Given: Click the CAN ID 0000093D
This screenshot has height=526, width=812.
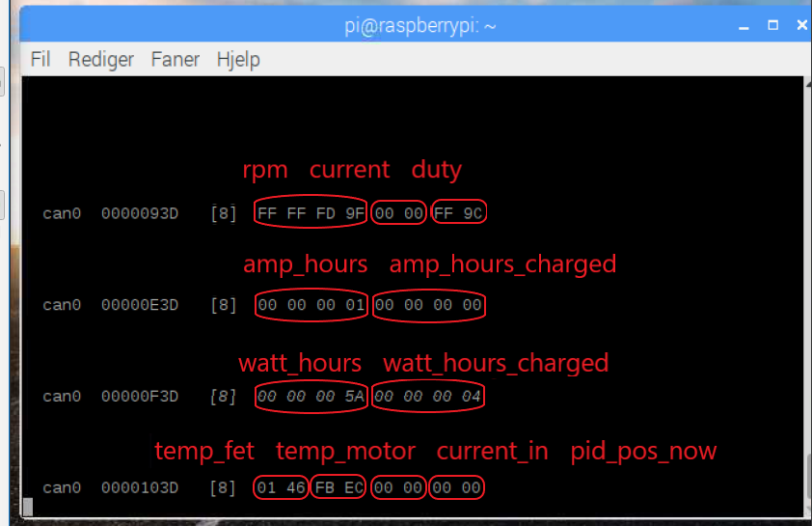Looking at the screenshot, I should coord(140,213).
